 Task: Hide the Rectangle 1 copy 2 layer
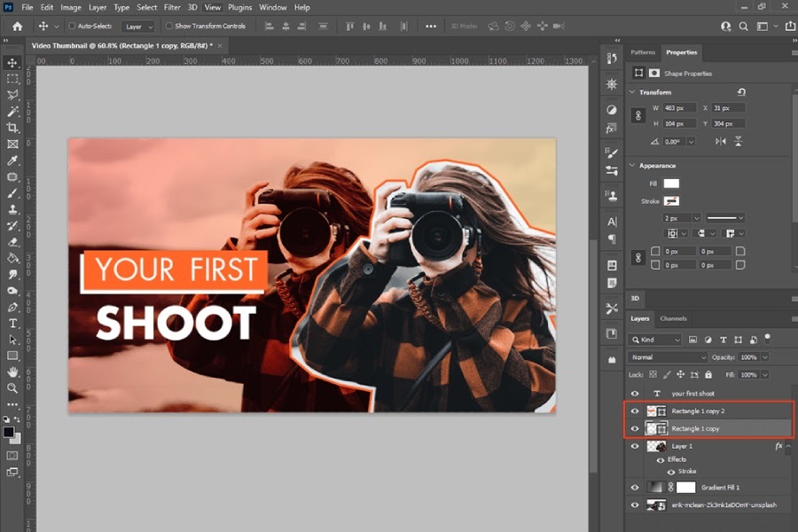click(x=635, y=411)
